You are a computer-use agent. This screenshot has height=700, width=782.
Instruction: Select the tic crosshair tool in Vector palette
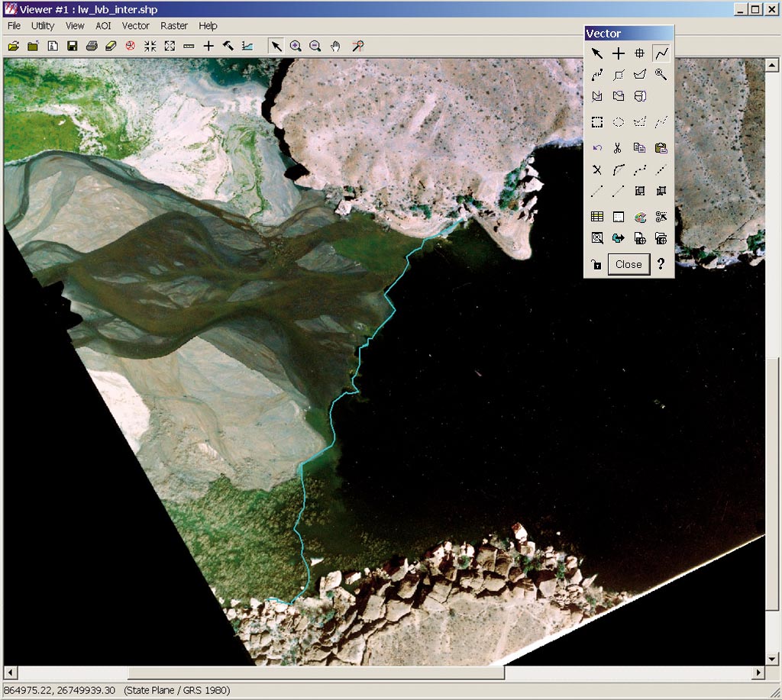coord(639,53)
